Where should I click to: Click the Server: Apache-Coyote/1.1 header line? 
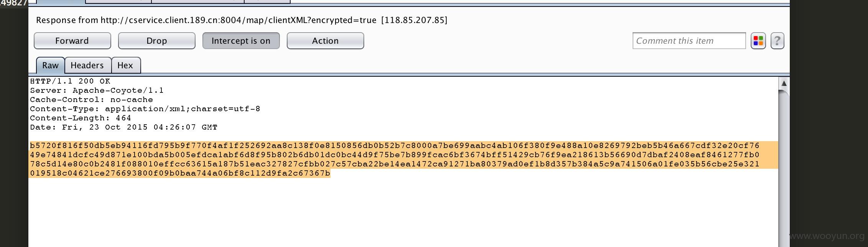(x=97, y=91)
